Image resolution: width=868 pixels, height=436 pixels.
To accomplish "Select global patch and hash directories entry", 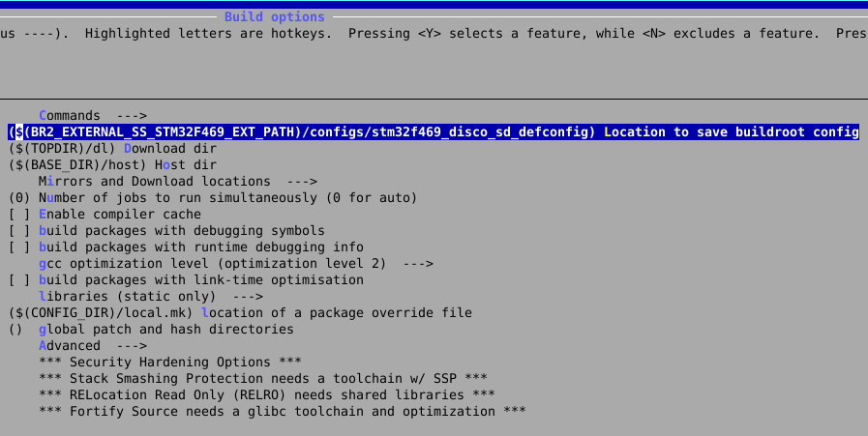I will [165, 329].
